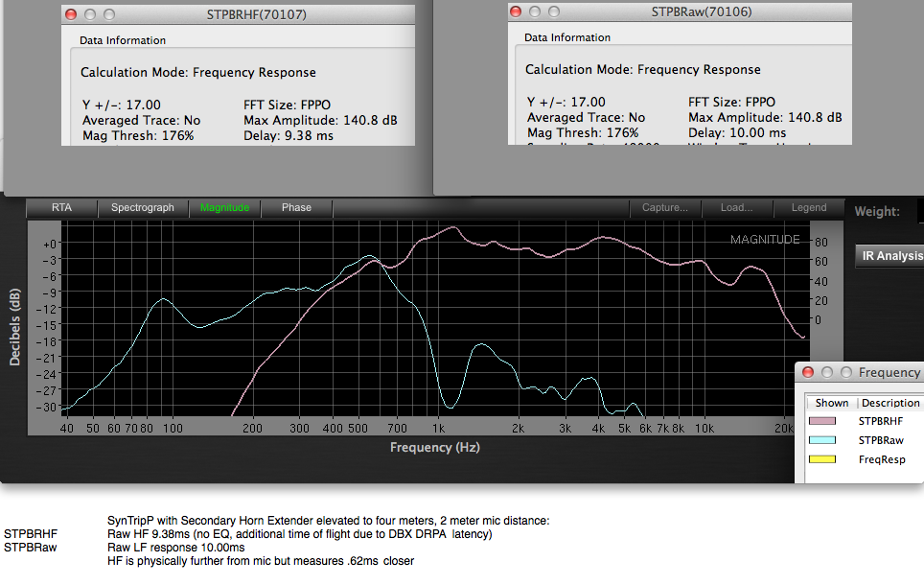Close the Frequency legend window
Image resolution: width=924 pixels, height=585 pixels.
808,372
